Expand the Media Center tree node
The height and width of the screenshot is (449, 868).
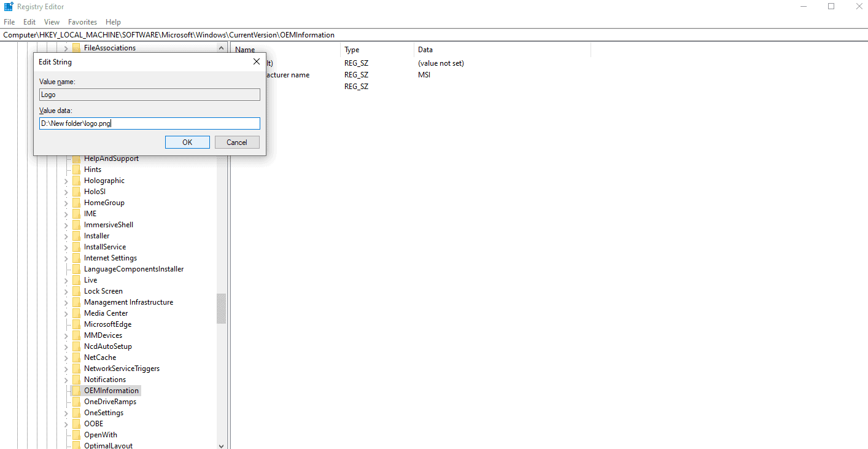click(66, 313)
